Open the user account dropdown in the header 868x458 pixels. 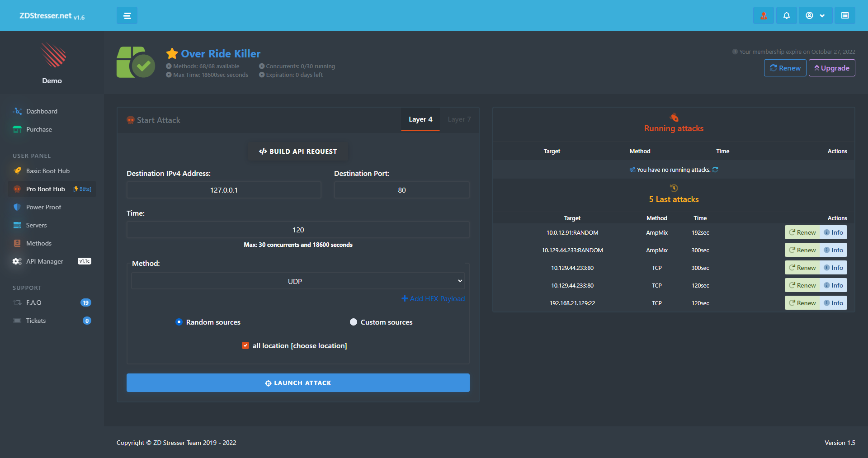(815, 16)
